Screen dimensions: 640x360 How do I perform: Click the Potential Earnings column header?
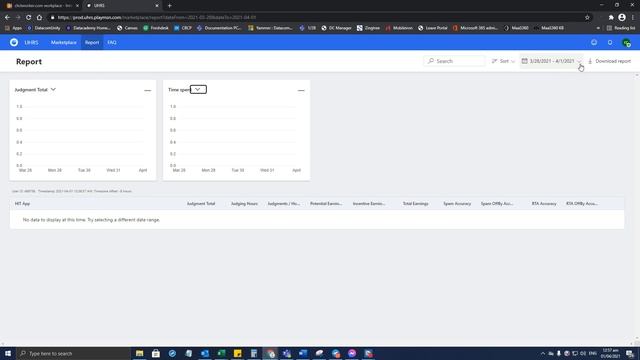326,204
